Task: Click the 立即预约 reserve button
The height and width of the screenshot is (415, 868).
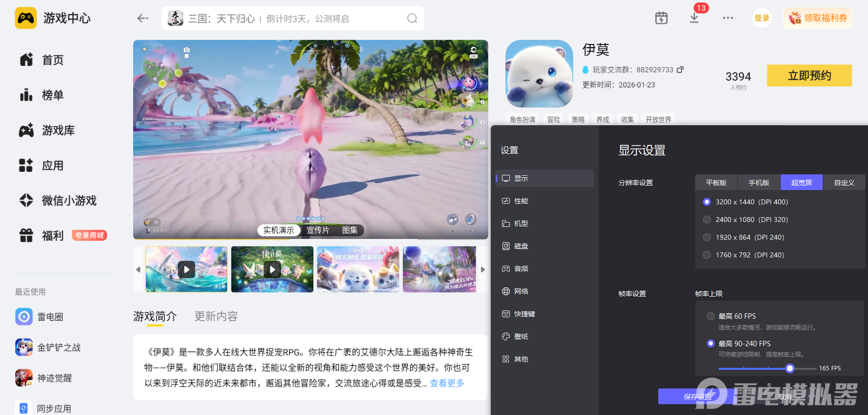Action: click(810, 76)
